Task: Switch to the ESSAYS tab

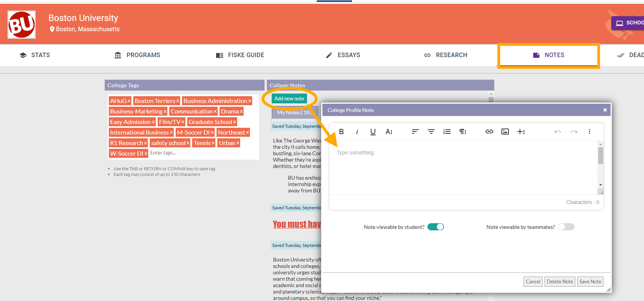Action: click(343, 55)
